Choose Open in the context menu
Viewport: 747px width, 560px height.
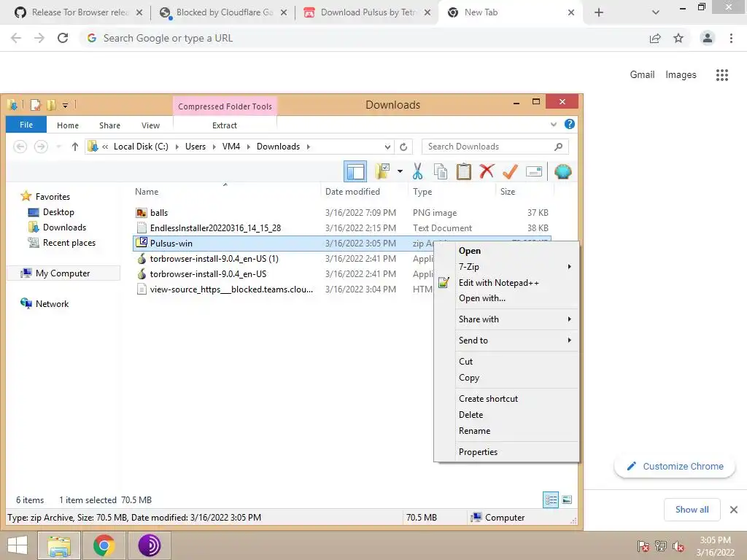click(506, 251)
